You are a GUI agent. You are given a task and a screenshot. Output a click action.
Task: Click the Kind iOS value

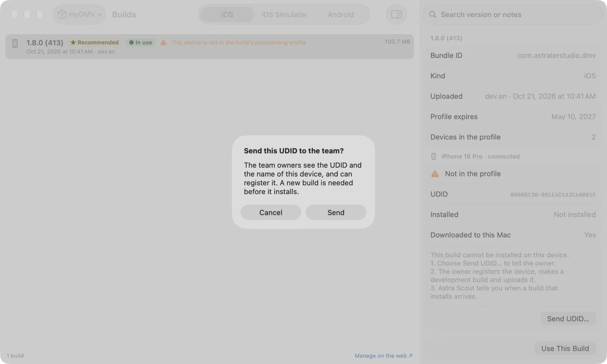[590, 76]
